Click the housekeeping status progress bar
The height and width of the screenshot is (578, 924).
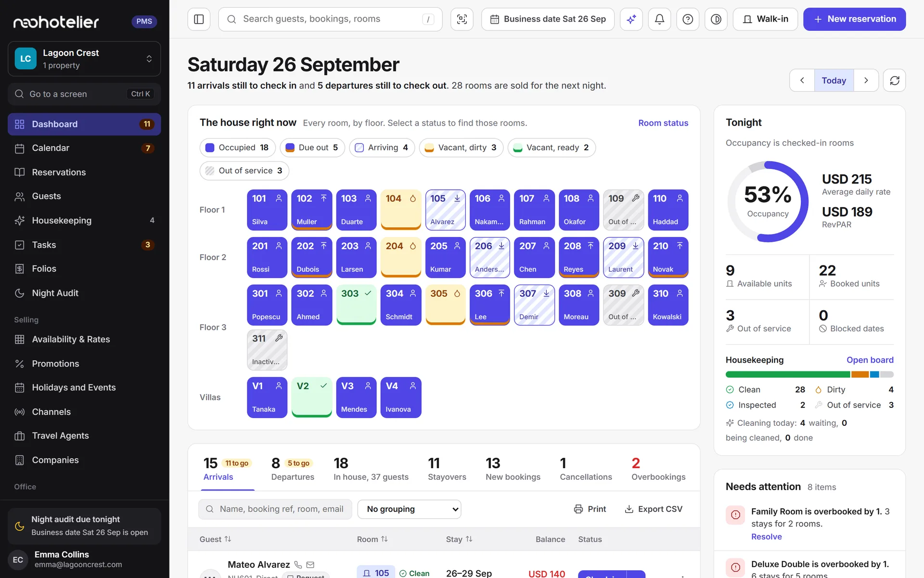click(809, 374)
